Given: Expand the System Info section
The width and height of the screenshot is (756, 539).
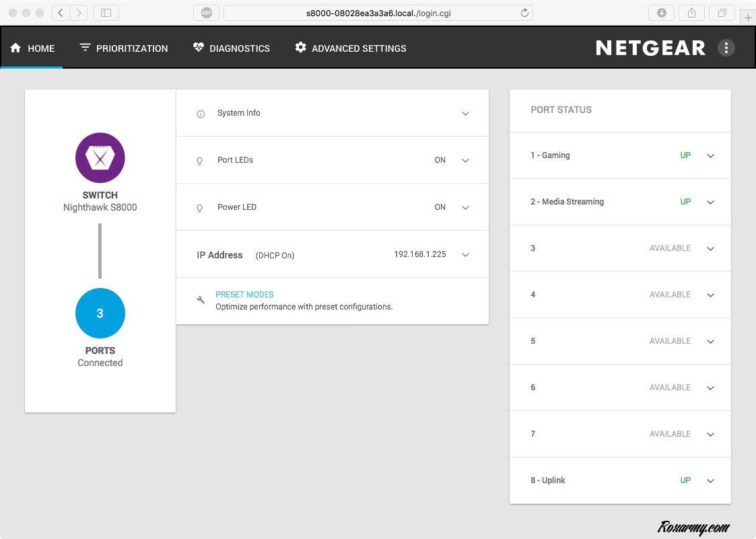Looking at the screenshot, I should point(465,114).
